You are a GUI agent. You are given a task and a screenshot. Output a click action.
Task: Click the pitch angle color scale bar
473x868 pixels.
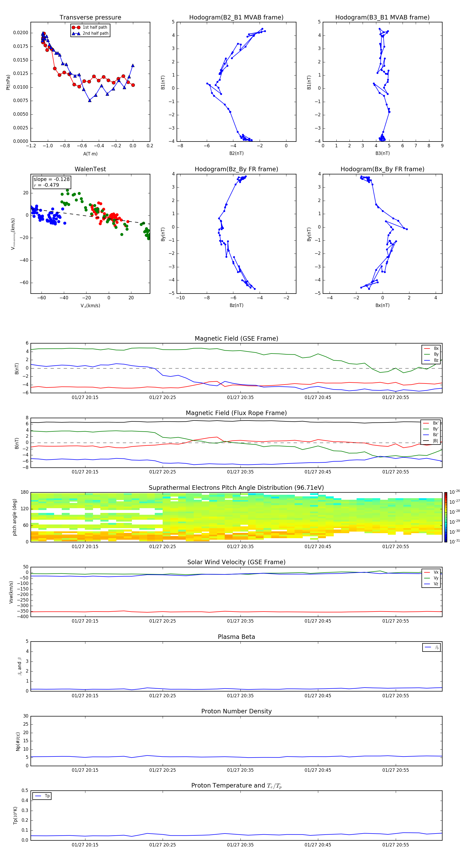446,517
